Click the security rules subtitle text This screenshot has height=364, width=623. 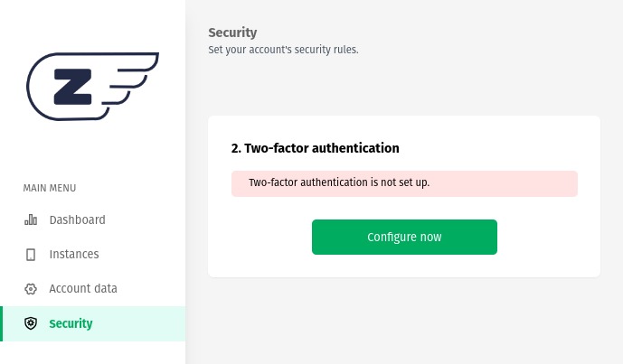283,50
